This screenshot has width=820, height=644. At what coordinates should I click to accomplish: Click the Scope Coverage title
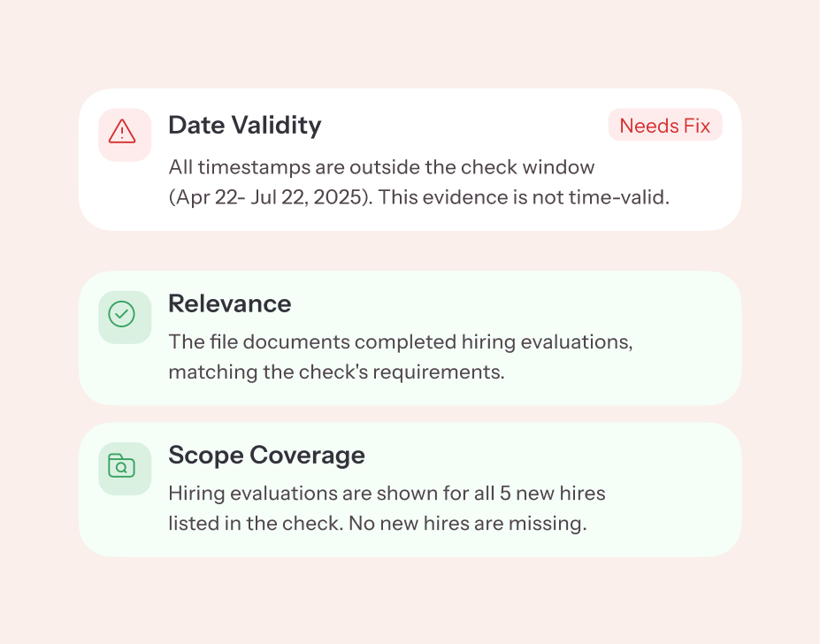(x=266, y=455)
